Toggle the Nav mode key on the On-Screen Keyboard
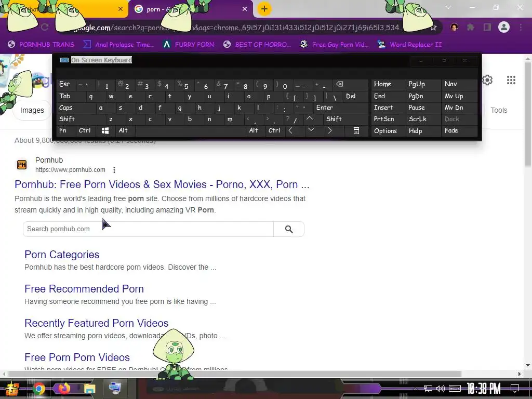Screen dimensions: 532x399 click(459, 84)
